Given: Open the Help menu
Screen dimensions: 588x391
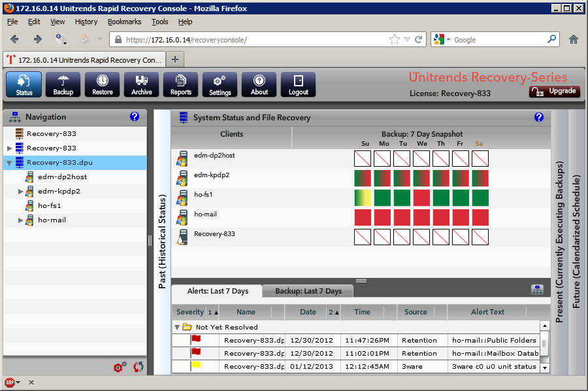Looking at the screenshot, I should tap(186, 22).
